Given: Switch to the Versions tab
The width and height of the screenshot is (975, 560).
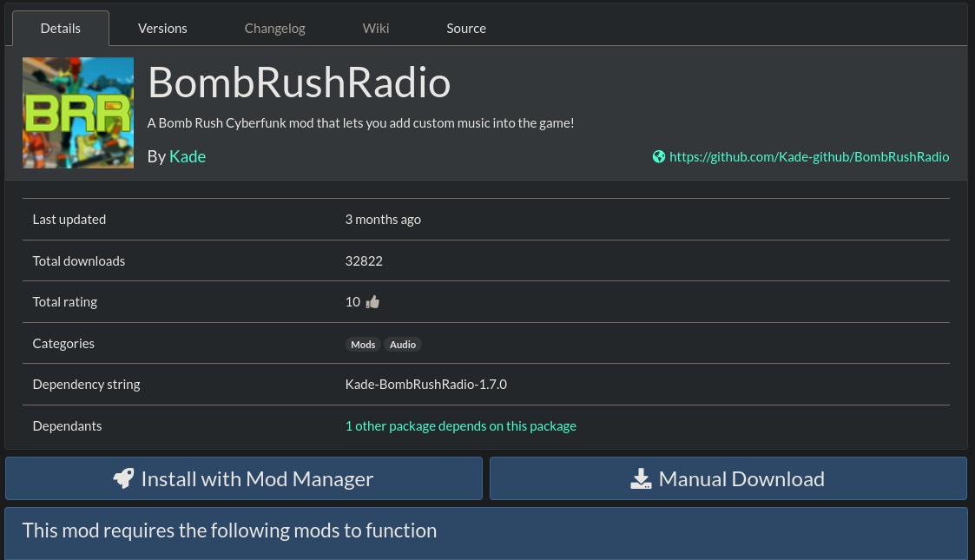Looking at the screenshot, I should [x=162, y=29].
